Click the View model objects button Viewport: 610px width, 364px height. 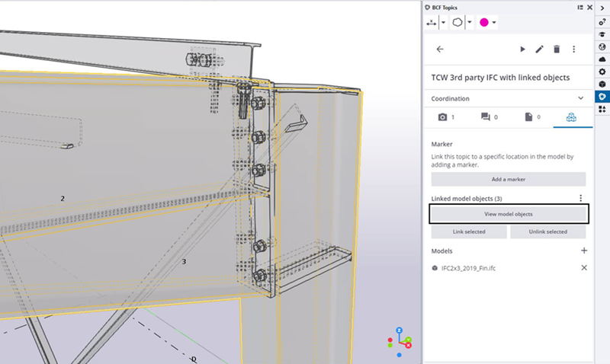tap(509, 214)
